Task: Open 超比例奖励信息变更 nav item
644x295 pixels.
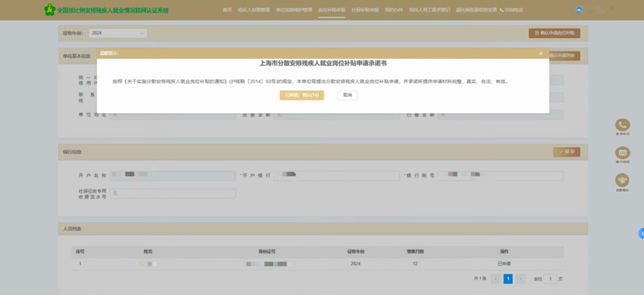Action: click(476, 10)
